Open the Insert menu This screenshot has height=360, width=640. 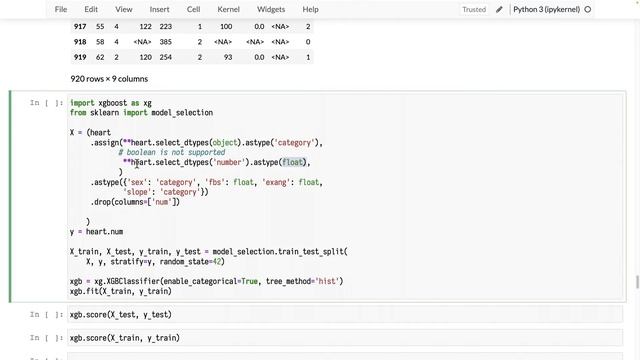point(159,9)
